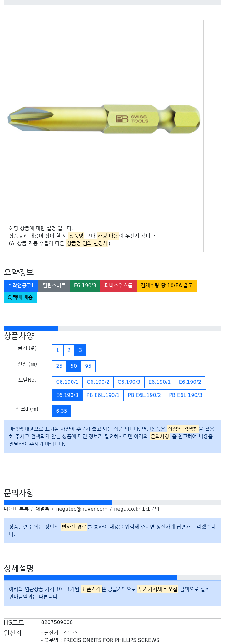Click the 6.35 shank diameter option
Image resolution: width=225 pixels, height=644 pixels.
pyautogui.click(x=62, y=411)
